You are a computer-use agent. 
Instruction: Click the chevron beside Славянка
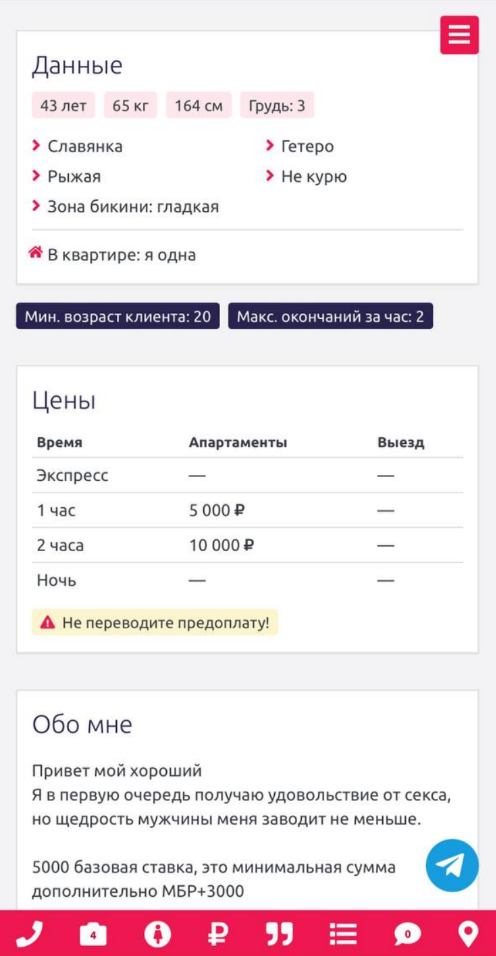(x=35, y=146)
